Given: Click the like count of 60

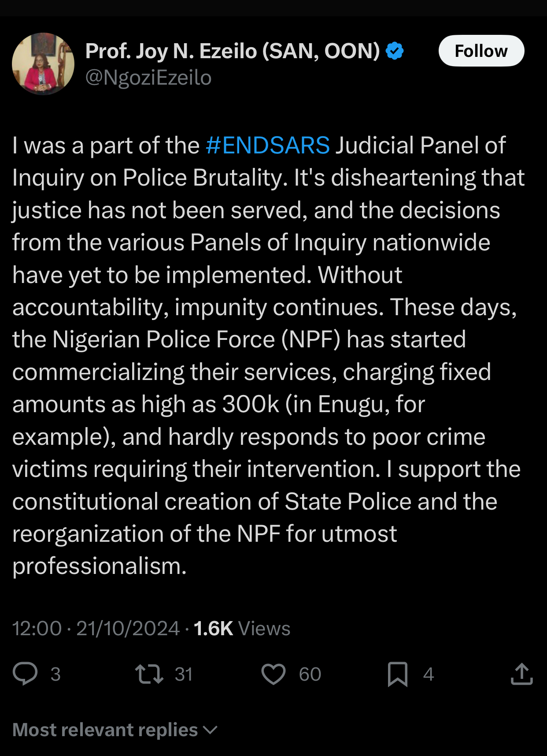Looking at the screenshot, I should point(310,674).
